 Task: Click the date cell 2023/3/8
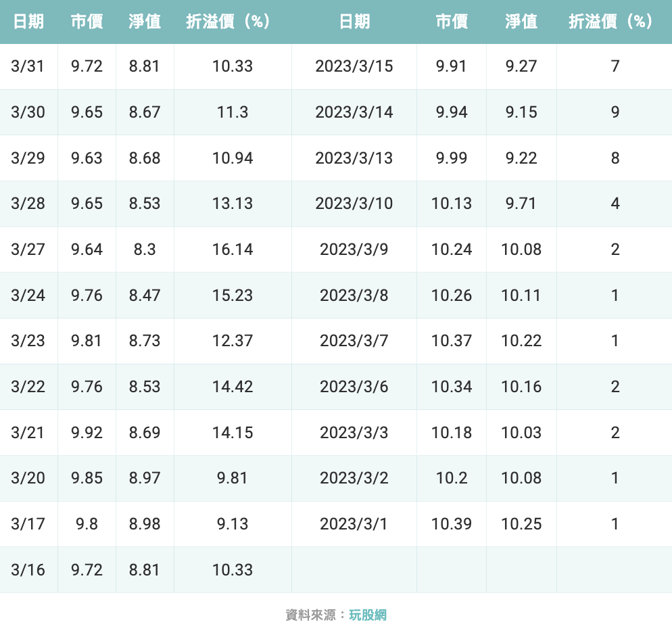click(x=354, y=296)
